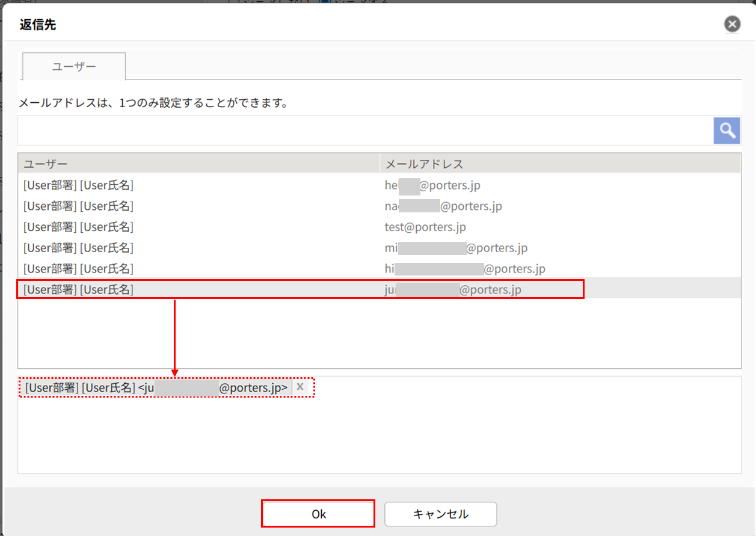Click the 返信先 dialog title
The image size is (756, 536).
[x=38, y=25]
